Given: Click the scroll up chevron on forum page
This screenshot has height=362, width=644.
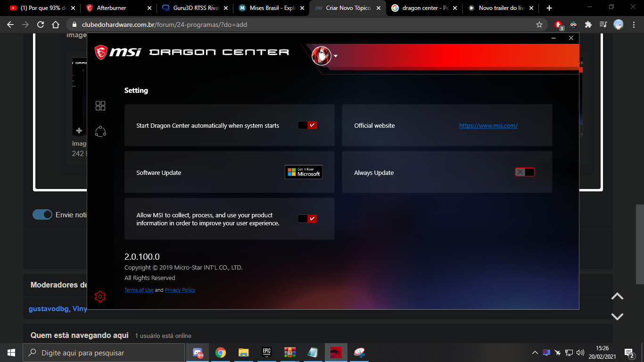Looking at the screenshot, I should (617, 296).
